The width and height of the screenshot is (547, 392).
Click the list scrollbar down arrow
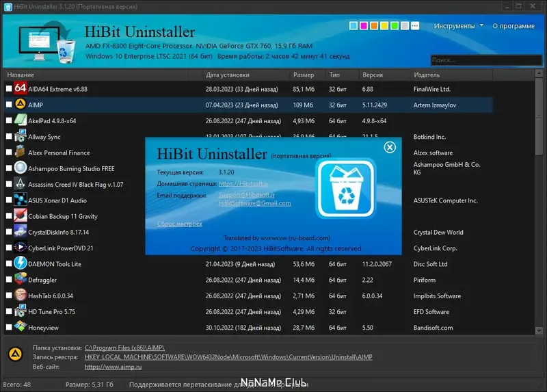[x=539, y=330]
